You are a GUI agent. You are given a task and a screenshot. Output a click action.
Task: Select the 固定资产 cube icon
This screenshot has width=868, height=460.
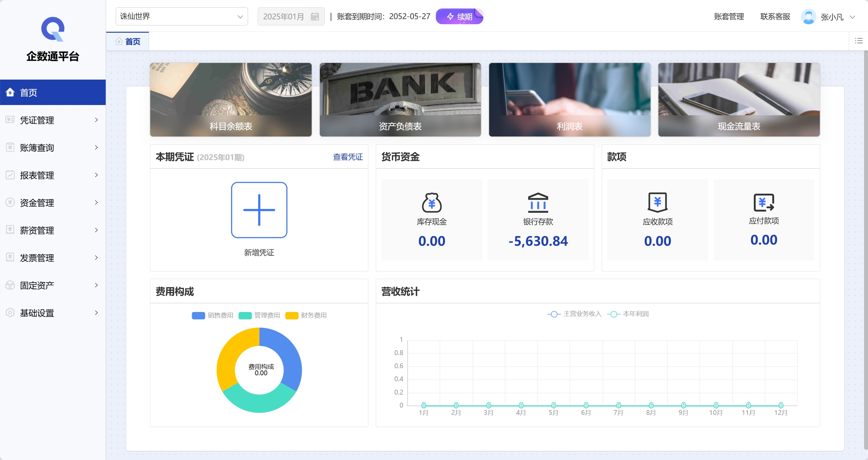pyautogui.click(x=10, y=285)
